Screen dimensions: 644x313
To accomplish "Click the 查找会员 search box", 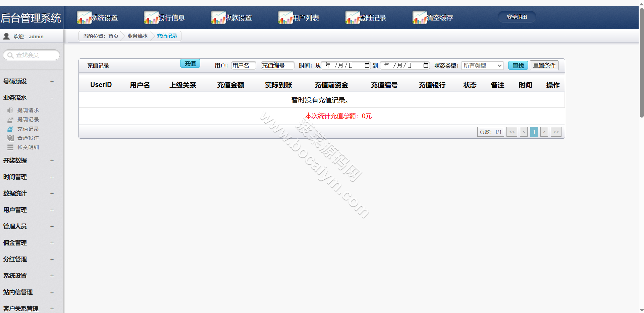I will pyautogui.click(x=32, y=55).
